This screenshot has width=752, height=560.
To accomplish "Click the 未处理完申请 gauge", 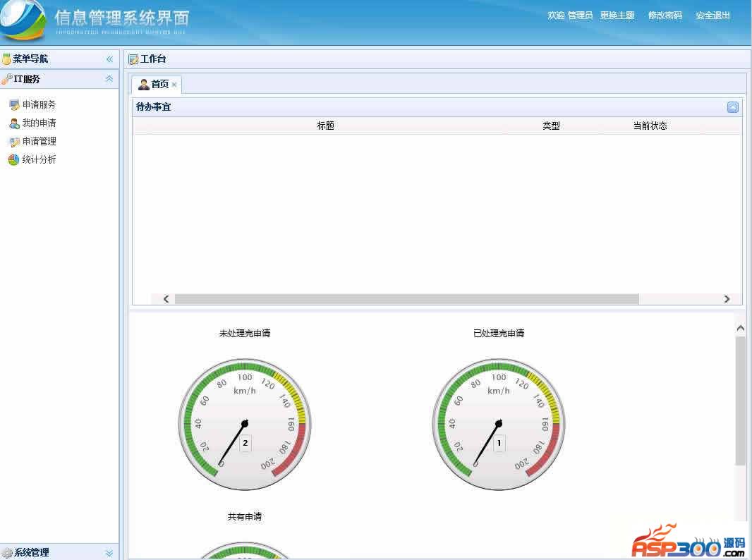I will (245, 425).
